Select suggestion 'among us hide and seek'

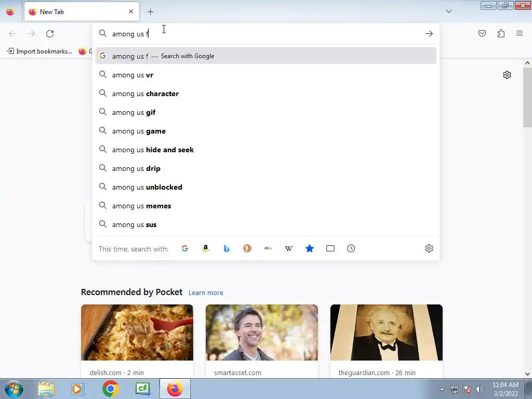tap(266, 150)
